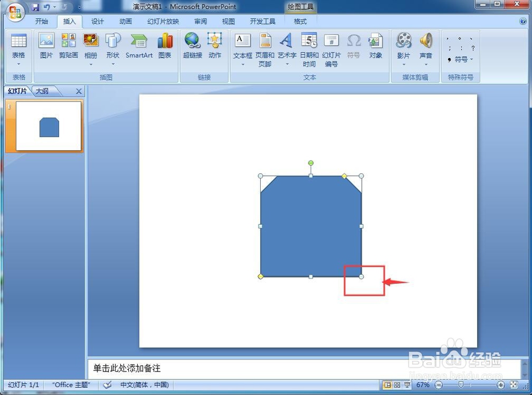Open the Customize Quick Access Toolbar dropdown
Image resolution: width=532 pixels, height=395 pixels.
pyautogui.click(x=79, y=7)
